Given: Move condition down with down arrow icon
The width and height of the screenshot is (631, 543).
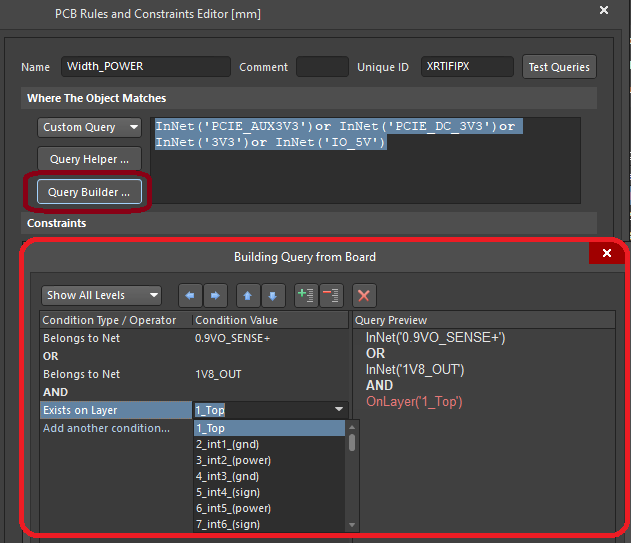Looking at the screenshot, I should click(x=273, y=295).
